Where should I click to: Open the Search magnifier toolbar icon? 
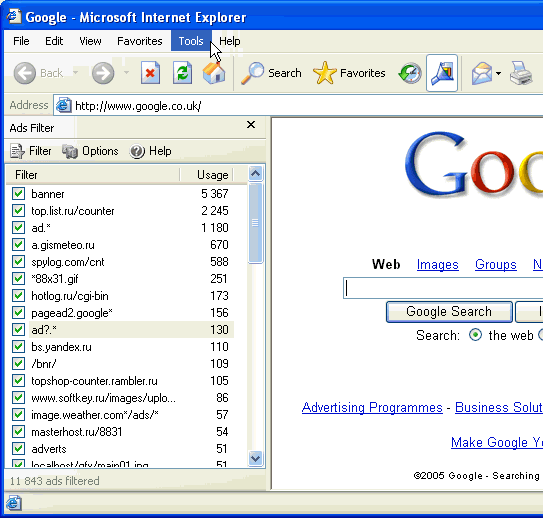[252, 73]
